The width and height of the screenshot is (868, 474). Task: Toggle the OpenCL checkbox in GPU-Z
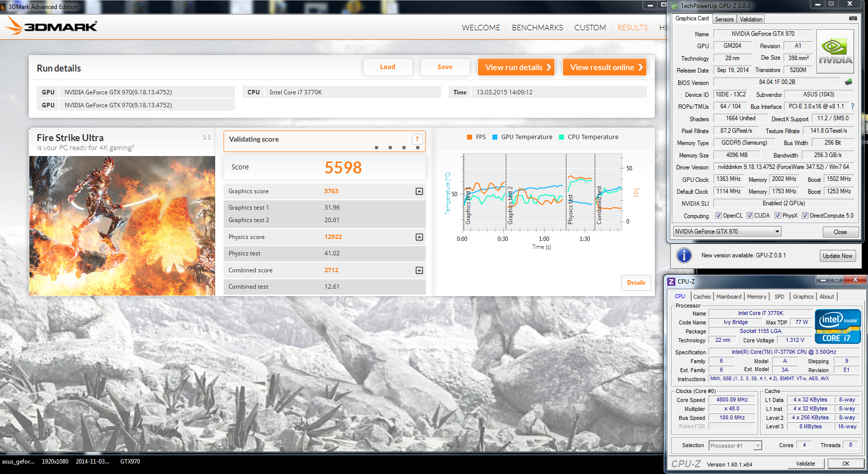click(x=718, y=216)
